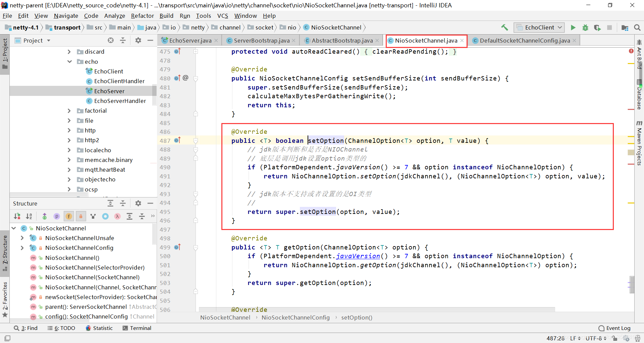Follow the javaVersion link on line 500

point(358,256)
